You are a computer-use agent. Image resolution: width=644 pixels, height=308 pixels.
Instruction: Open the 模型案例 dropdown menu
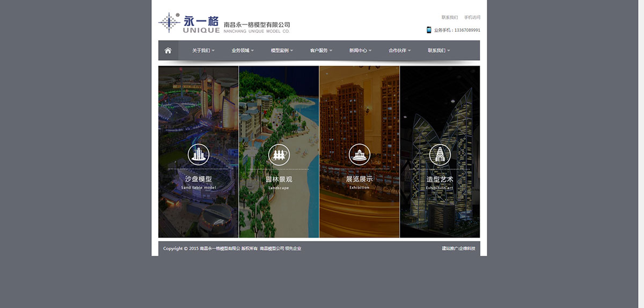coord(282,51)
